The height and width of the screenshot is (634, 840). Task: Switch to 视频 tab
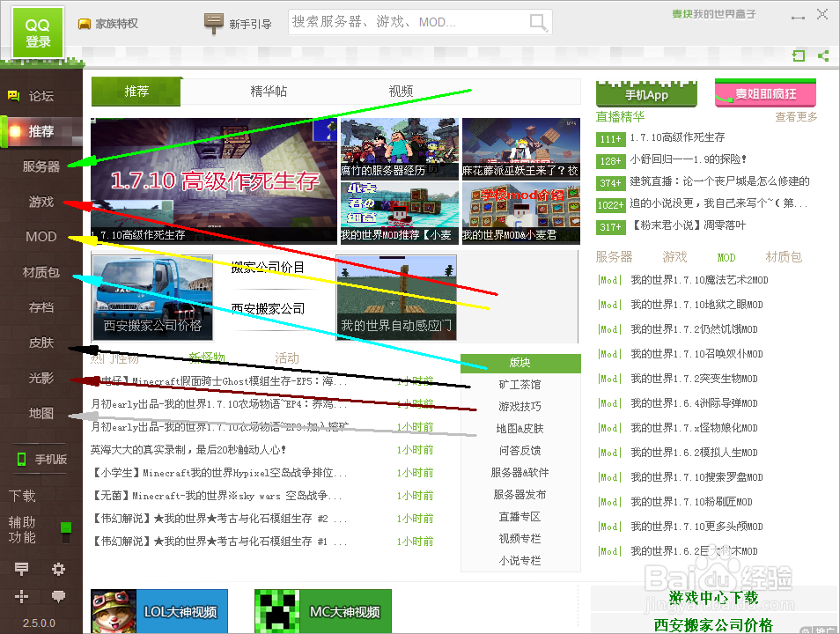[x=401, y=92]
